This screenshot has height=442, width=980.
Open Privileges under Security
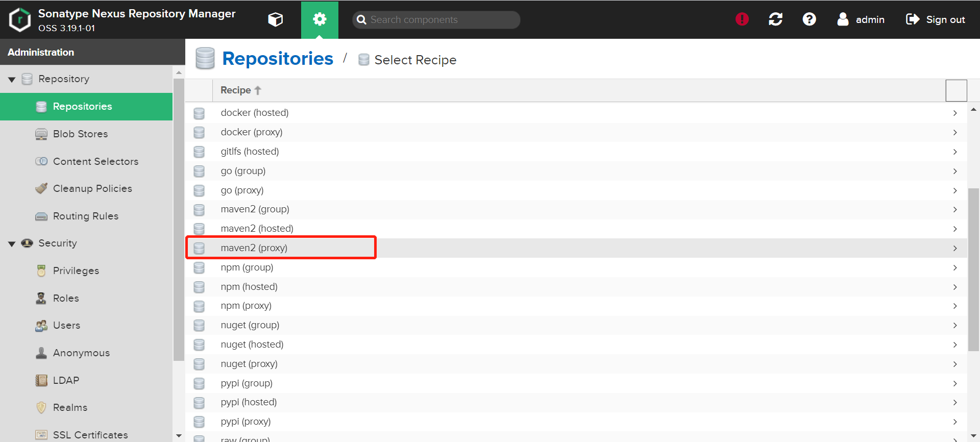[x=86, y=271]
